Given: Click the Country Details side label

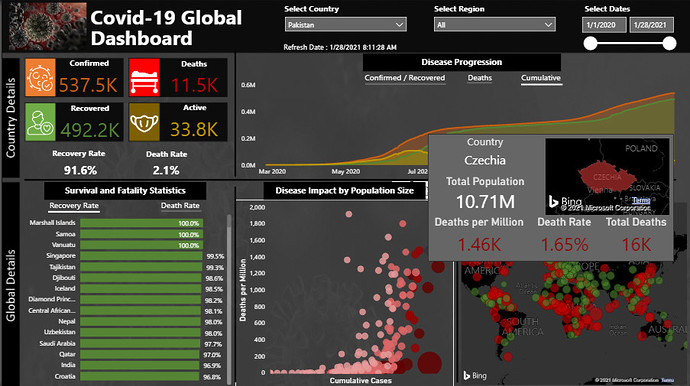Looking at the screenshot, I should click(x=11, y=118).
